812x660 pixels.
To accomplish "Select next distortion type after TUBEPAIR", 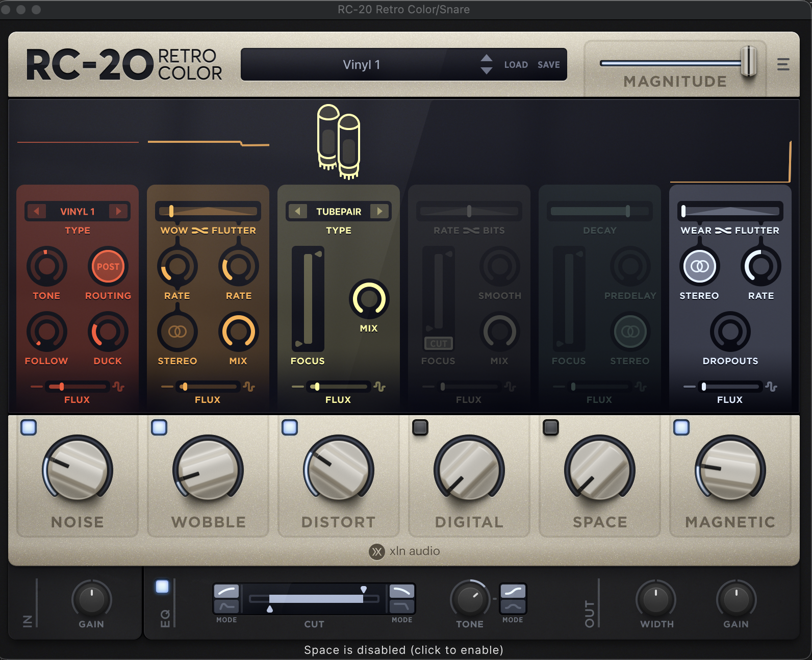I will coord(379,211).
